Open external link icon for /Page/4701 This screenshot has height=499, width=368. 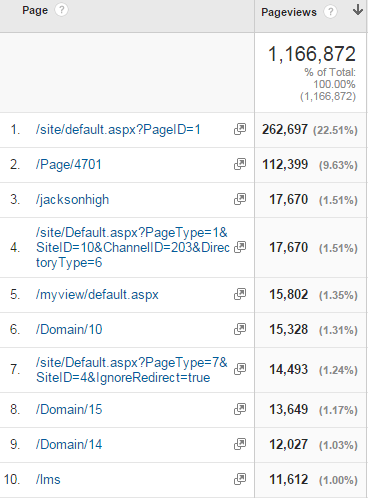[x=240, y=164]
